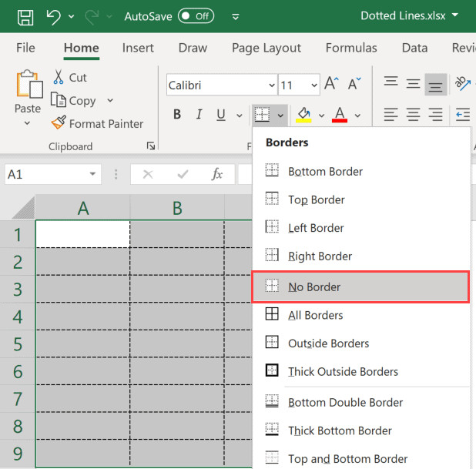This screenshot has width=476, height=469.
Task: Increase font size with larger A
Action: coord(331,84)
